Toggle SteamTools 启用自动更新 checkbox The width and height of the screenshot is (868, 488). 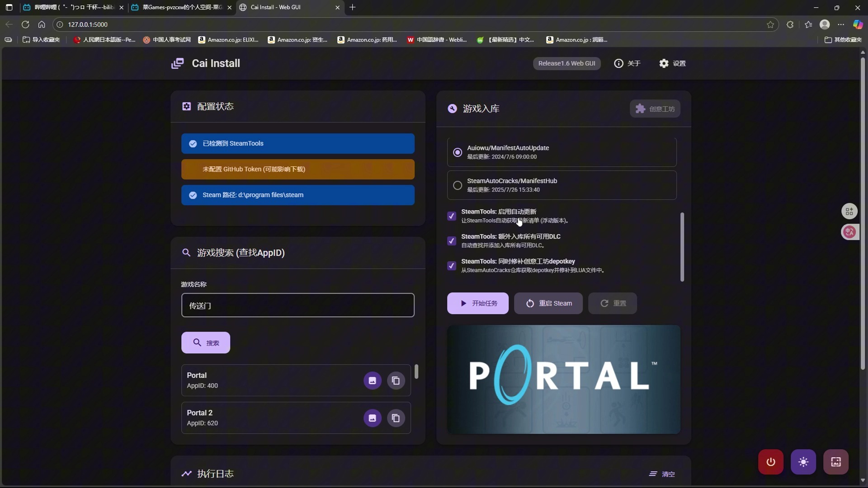pos(451,216)
